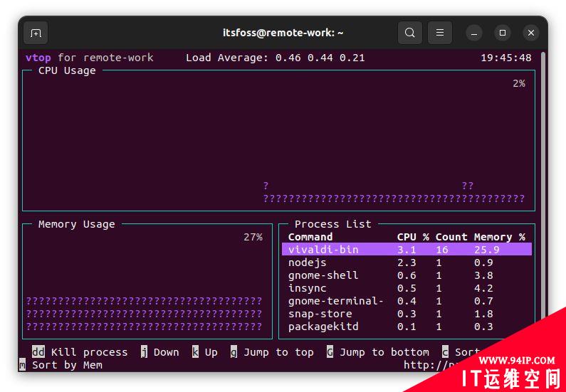Screen dimensions: 566x392
Task: Select the vivaldi-bin process row
Action: 407,249
